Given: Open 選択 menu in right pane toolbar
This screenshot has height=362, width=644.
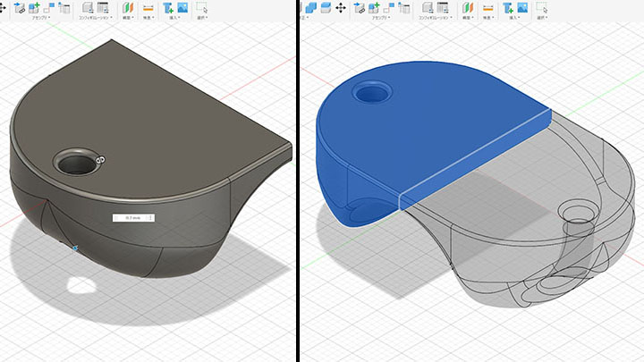Looking at the screenshot, I should click(542, 17).
